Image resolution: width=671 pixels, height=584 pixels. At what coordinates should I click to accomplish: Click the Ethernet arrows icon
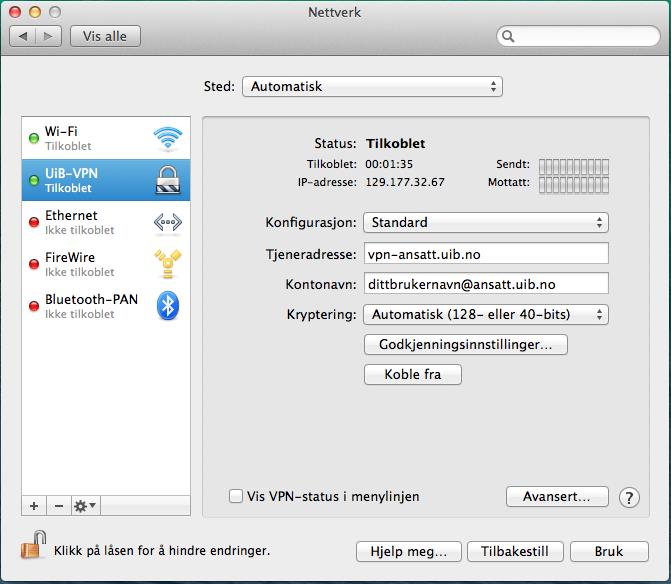click(167, 222)
